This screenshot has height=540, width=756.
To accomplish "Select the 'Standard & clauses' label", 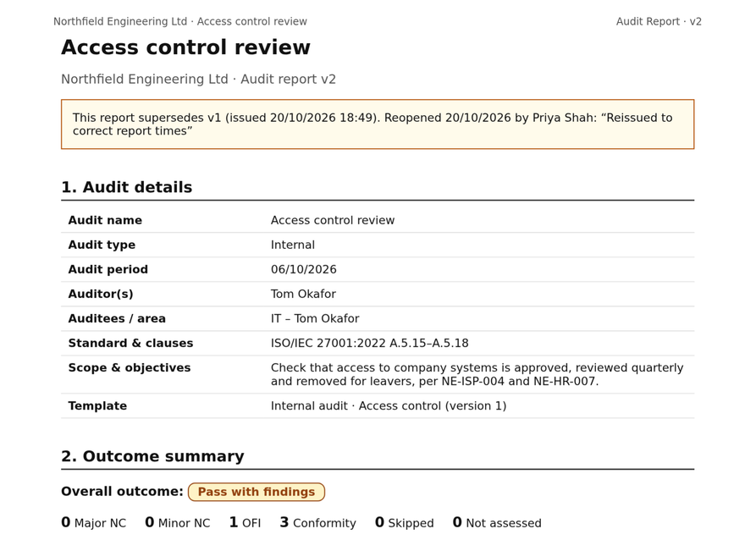I will pyautogui.click(x=130, y=344).
